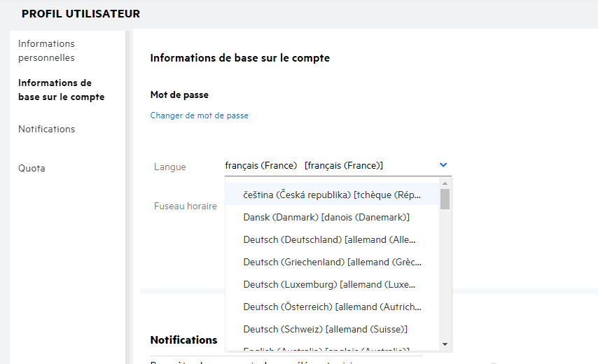Select Deutsch (Griechenland) language option

tap(332, 262)
